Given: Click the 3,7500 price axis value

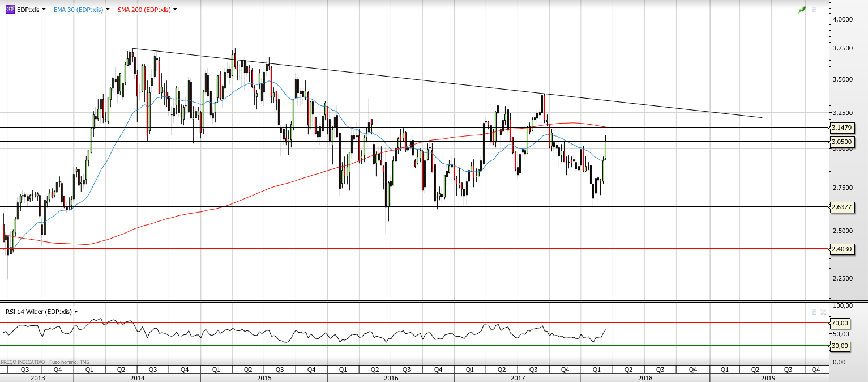Looking at the screenshot, I should (842, 49).
